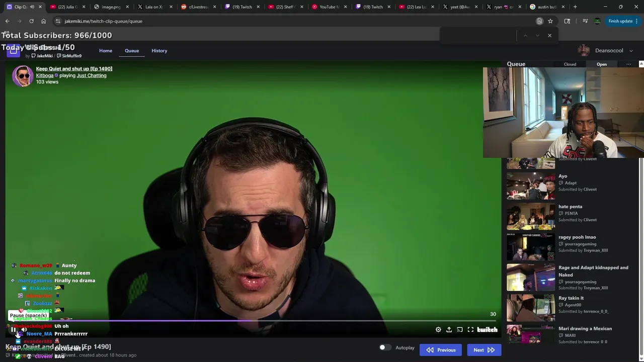The width and height of the screenshot is (644, 362).
Task: Click the 'Ray takin it' clip title
Action: point(571,298)
